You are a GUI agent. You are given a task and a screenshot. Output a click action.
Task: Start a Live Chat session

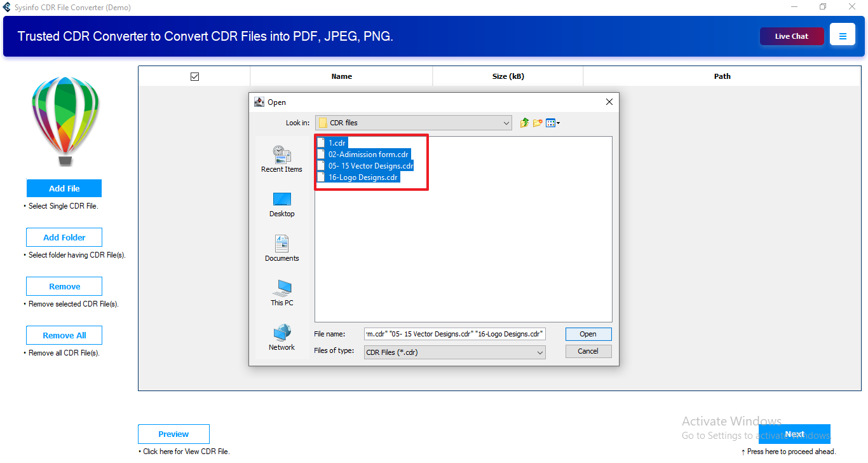tap(792, 36)
